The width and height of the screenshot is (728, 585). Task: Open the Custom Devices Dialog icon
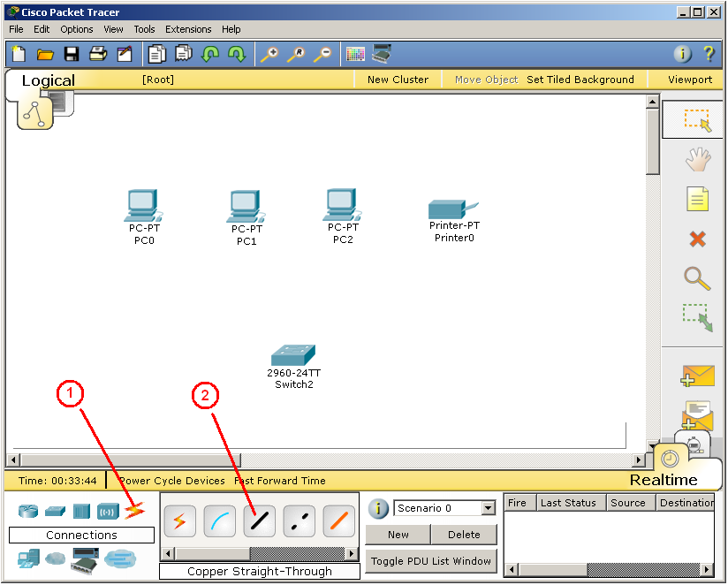[382, 54]
